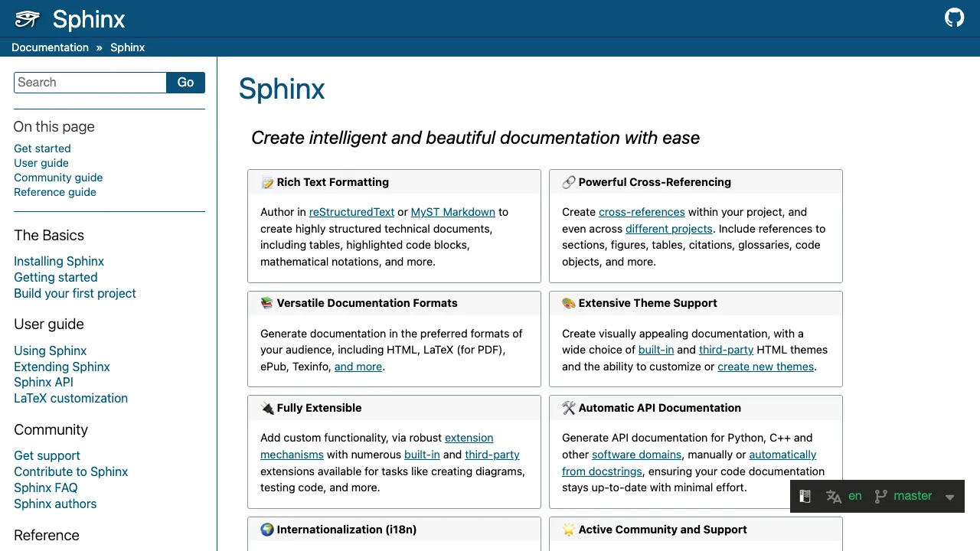
Task: Select the 'en' language option
Action: (854, 496)
